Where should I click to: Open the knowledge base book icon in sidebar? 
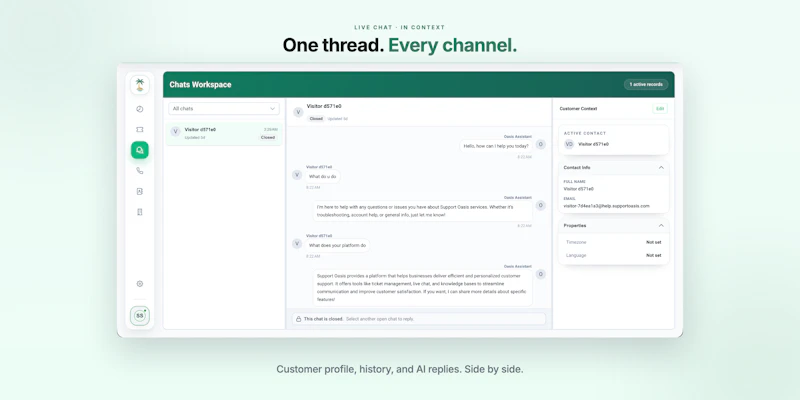click(140, 212)
